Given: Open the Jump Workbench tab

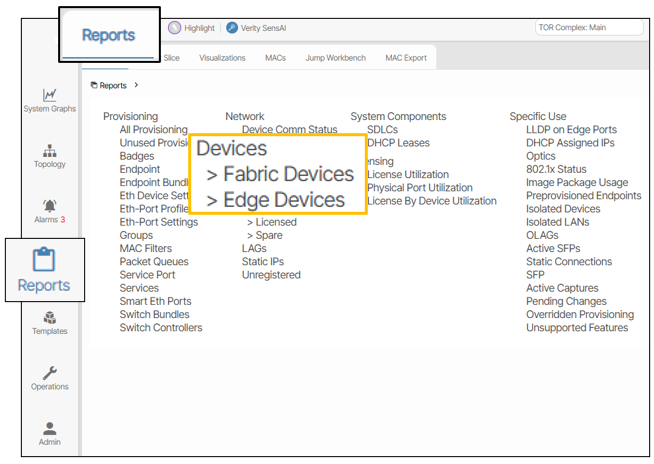Looking at the screenshot, I should tap(335, 58).
